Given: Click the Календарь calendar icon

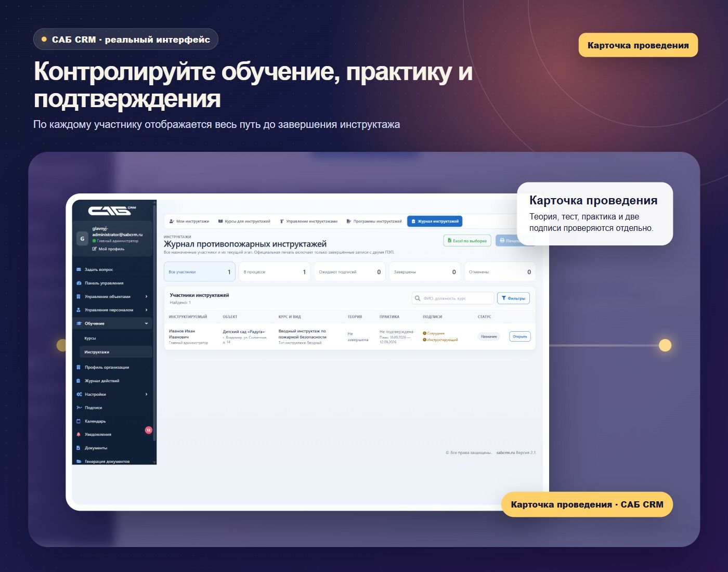Looking at the screenshot, I should pyautogui.click(x=79, y=421).
